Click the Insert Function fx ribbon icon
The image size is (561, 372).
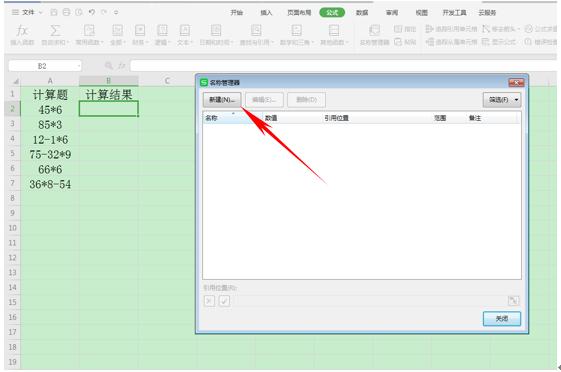(x=22, y=31)
